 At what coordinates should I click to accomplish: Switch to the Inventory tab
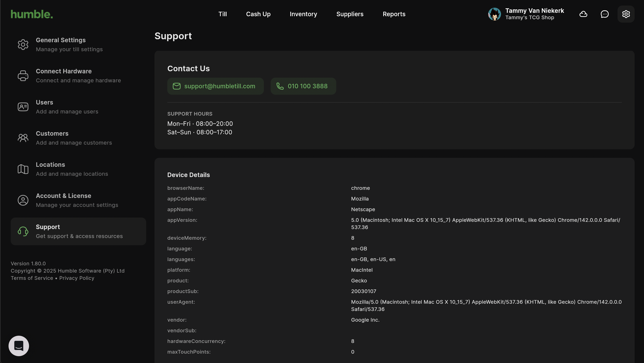(x=303, y=14)
